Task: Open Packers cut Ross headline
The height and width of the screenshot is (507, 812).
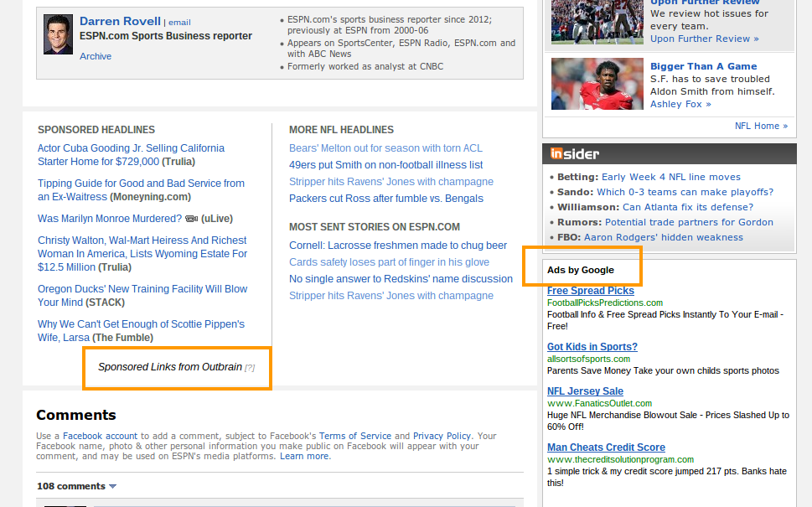Action: click(385, 199)
